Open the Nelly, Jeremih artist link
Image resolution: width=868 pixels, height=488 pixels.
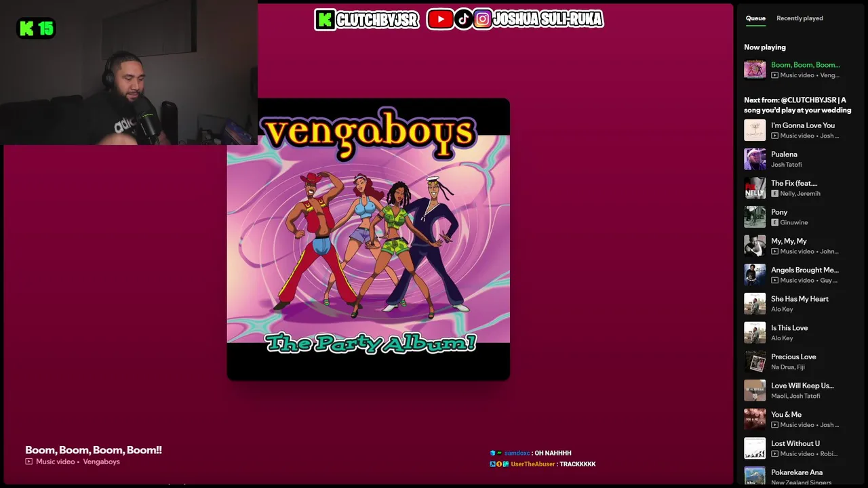click(x=800, y=194)
